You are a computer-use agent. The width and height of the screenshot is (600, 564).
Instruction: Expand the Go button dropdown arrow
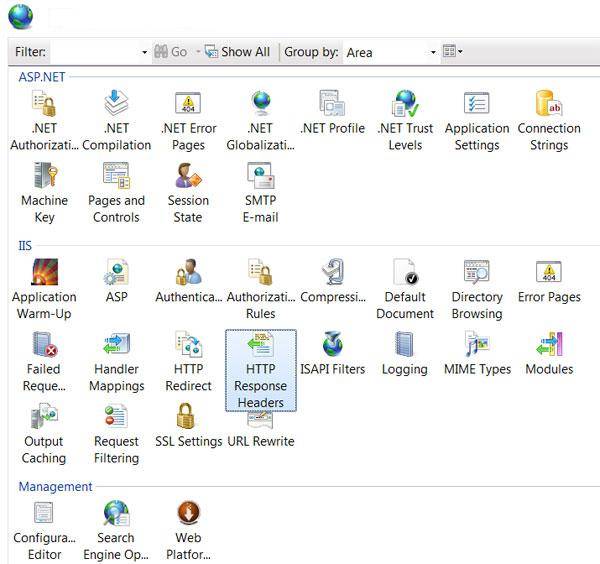click(198, 51)
